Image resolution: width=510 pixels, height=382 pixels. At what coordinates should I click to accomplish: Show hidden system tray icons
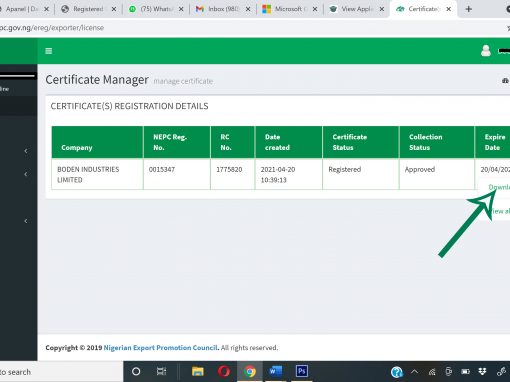pyautogui.click(x=414, y=371)
